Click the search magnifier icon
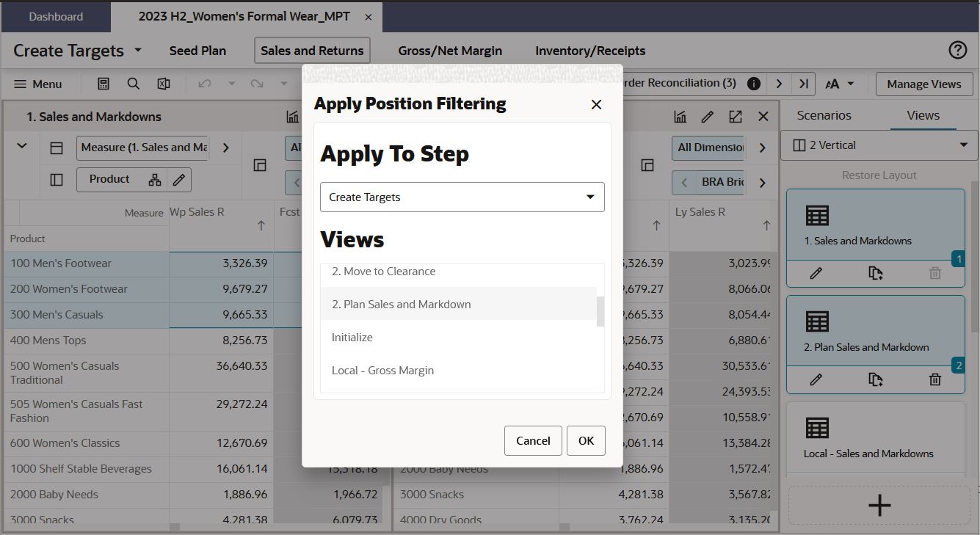980x535 pixels. tap(133, 84)
